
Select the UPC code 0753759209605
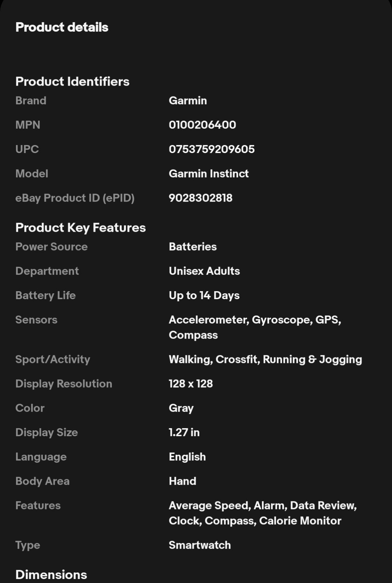(x=212, y=149)
